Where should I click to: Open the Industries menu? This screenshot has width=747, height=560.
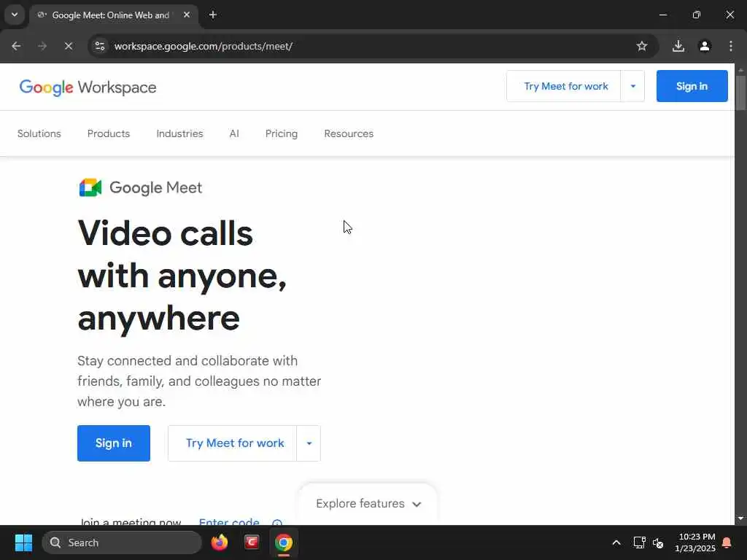179,134
